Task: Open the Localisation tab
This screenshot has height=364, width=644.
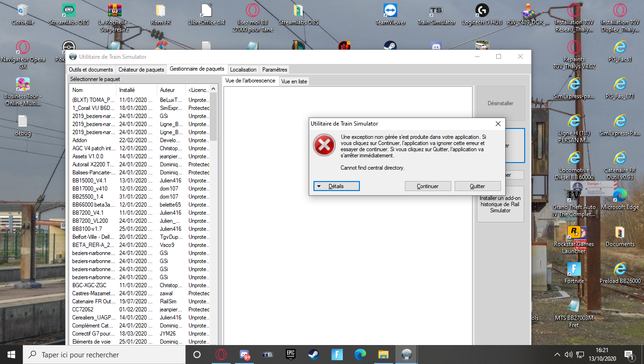Action: point(243,70)
